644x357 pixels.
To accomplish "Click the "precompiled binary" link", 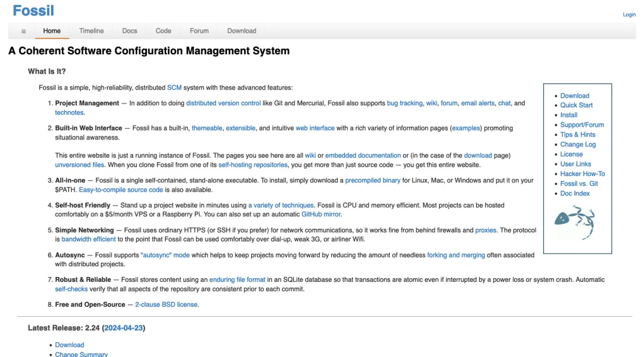I will coord(373,180).
